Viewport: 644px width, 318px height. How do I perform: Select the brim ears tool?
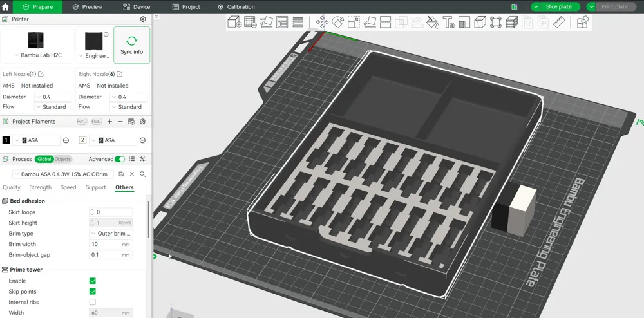[496, 22]
